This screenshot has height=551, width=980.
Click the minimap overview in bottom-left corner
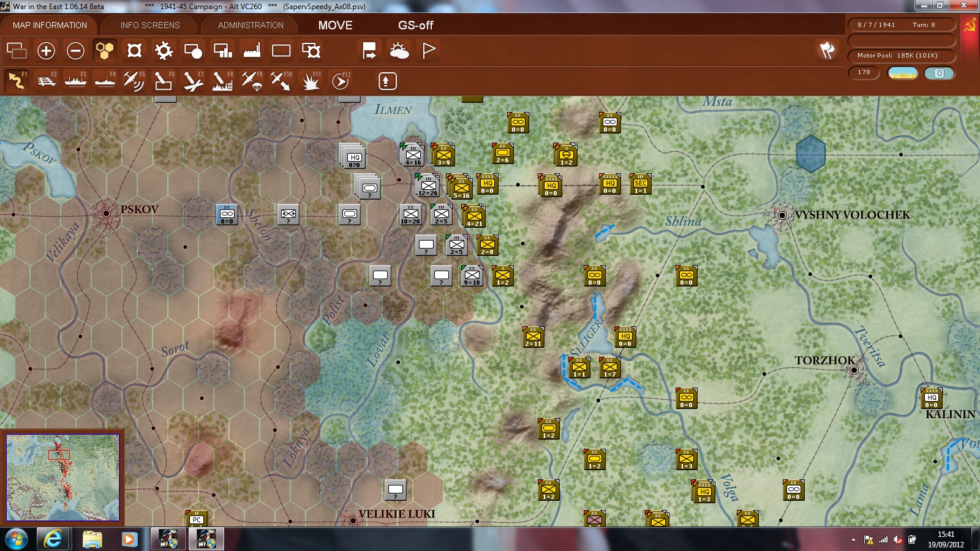pyautogui.click(x=62, y=478)
